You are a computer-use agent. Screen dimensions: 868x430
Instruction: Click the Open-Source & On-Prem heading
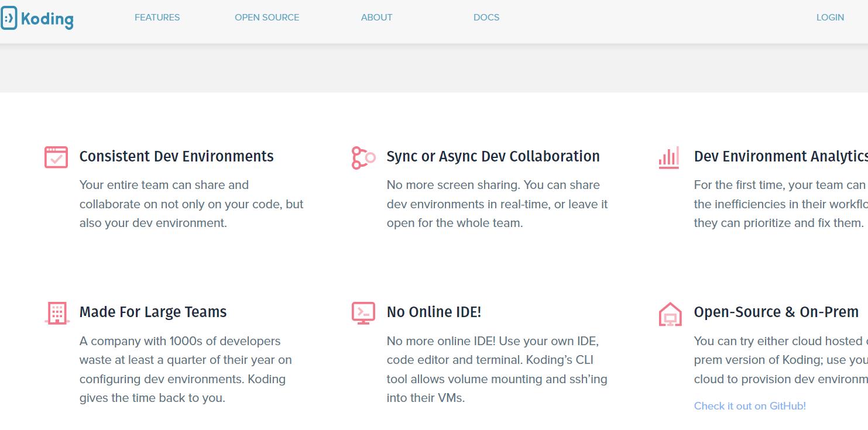point(777,312)
